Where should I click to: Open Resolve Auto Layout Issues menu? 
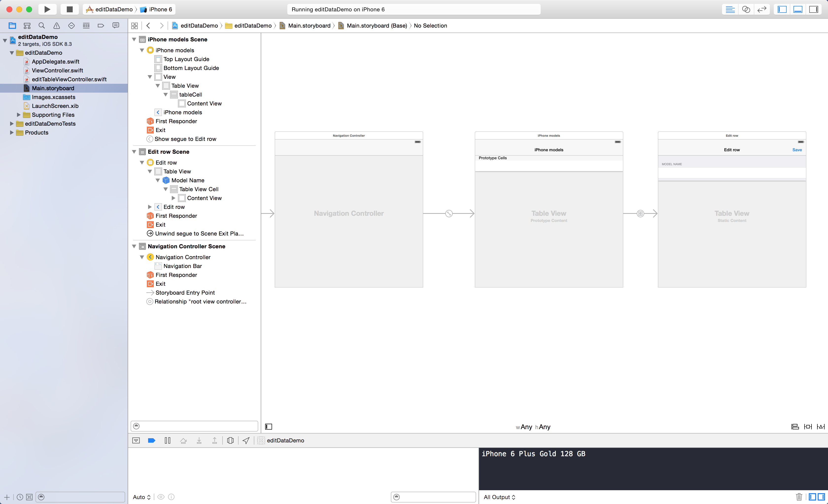[x=821, y=427]
